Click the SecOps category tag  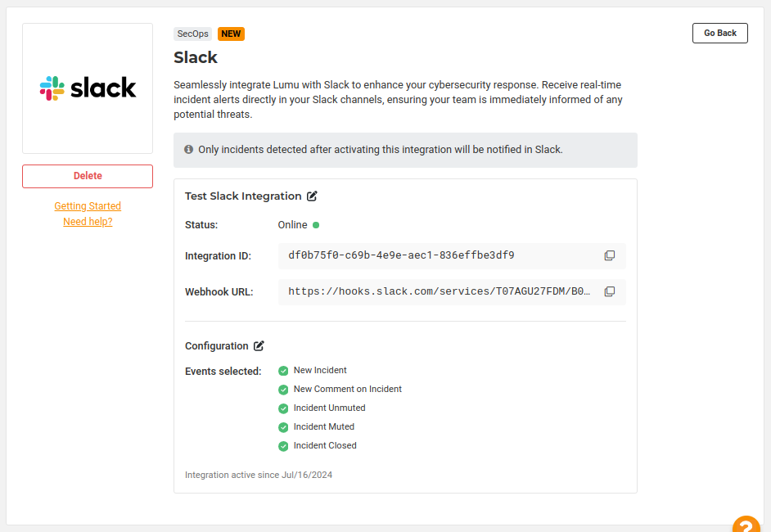click(x=192, y=34)
